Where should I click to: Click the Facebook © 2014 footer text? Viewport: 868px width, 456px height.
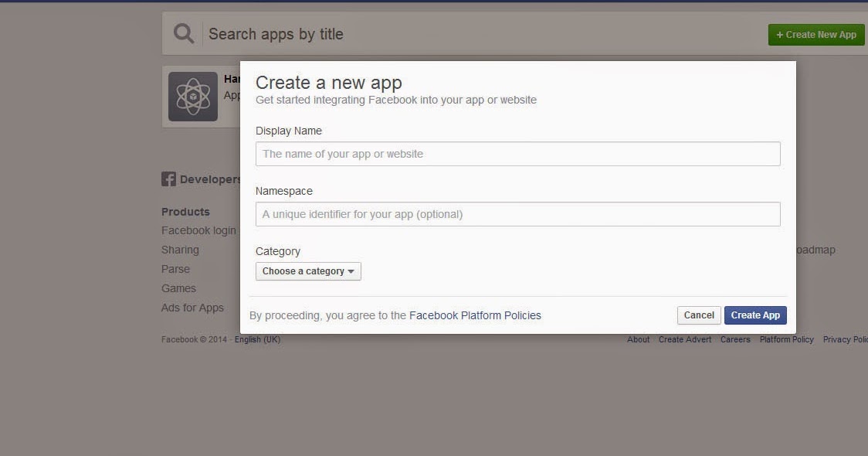pos(194,339)
